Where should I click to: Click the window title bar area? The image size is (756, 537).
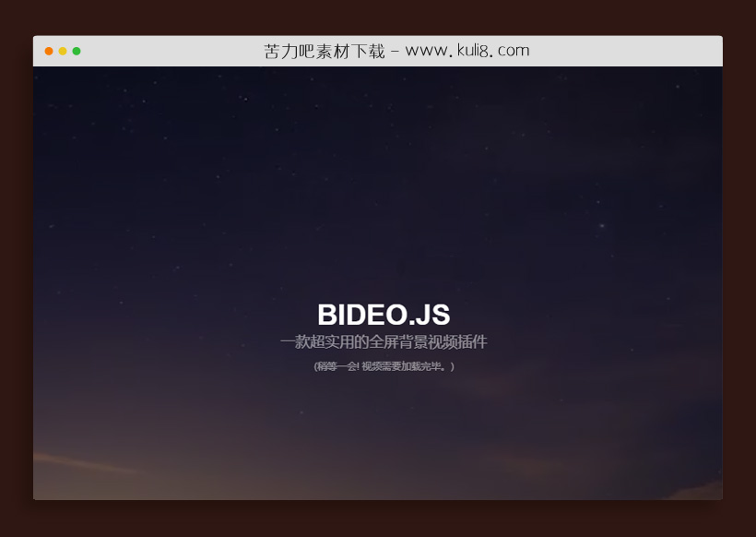click(x=599, y=51)
